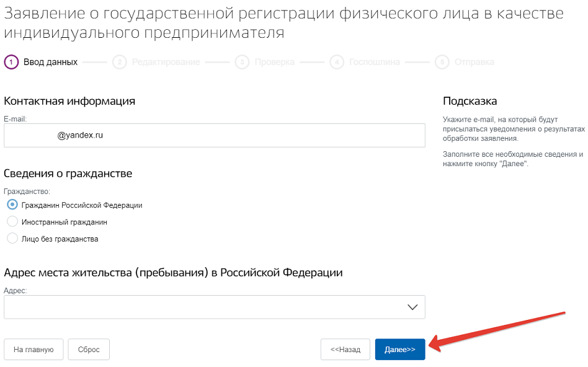The height and width of the screenshot is (367, 588).
Task: Click step 3 circle icon for Проверка
Action: (x=243, y=62)
